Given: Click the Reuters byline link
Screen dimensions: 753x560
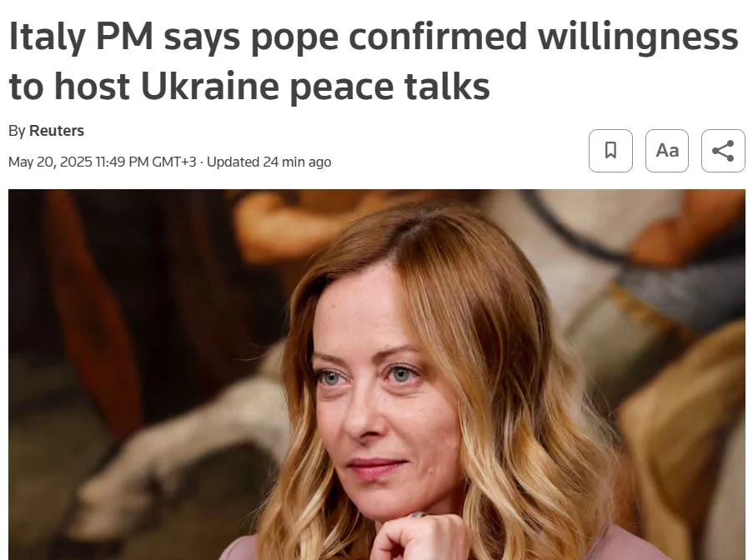Looking at the screenshot, I should (x=57, y=131).
